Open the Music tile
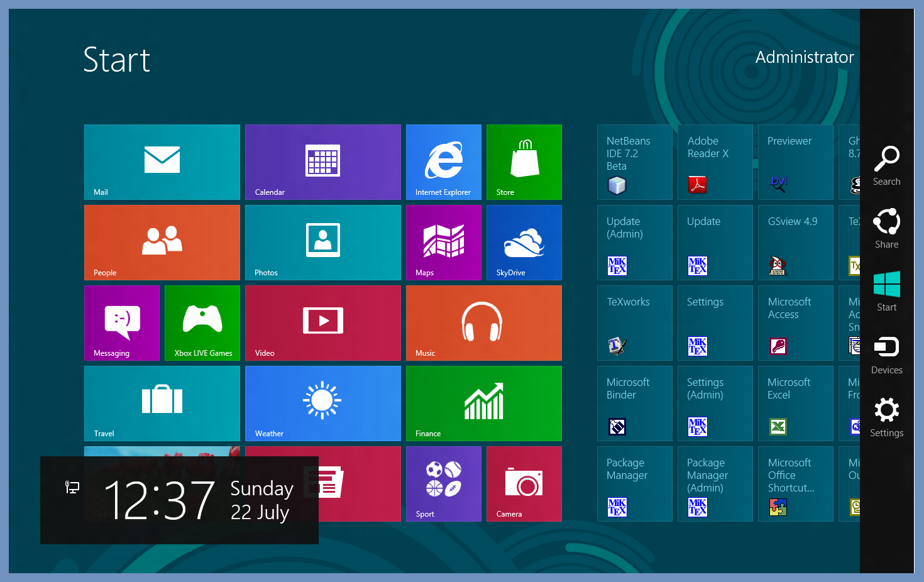The image size is (924, 582). 484,323
